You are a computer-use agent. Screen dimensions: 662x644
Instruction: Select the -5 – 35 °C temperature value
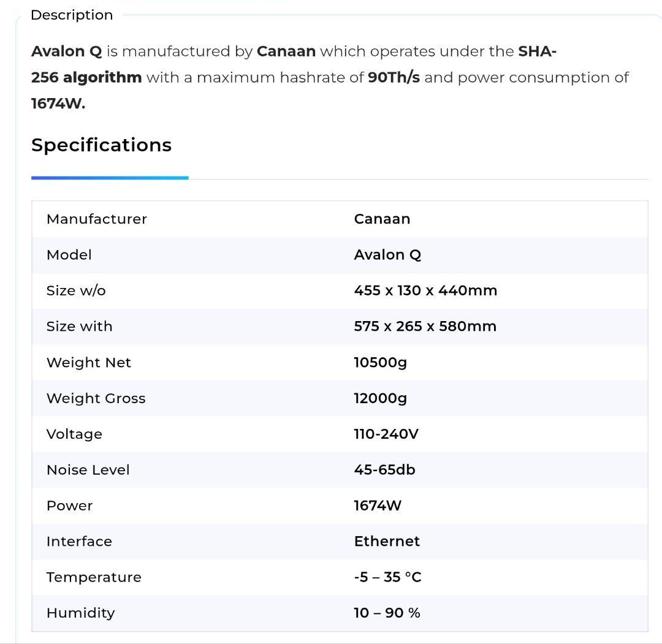(x=387, y=577)
